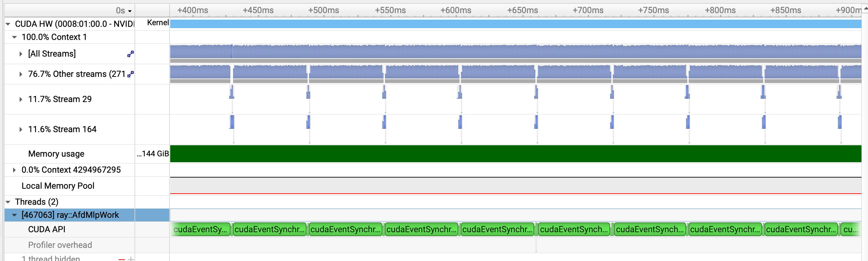This screenshot has width=868, height=261.
Task: Click the cudaEventSynchr... block starting near +850ms
Action: coord(801,230)
